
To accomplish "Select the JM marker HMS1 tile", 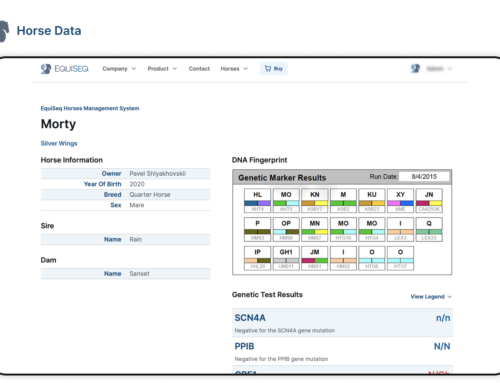I will coord(315,258).
